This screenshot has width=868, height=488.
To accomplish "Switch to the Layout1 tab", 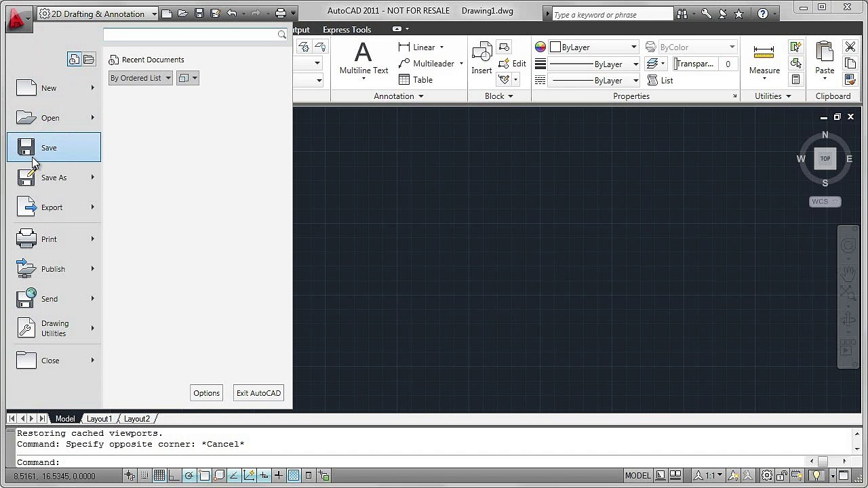I will click(99, 419).
